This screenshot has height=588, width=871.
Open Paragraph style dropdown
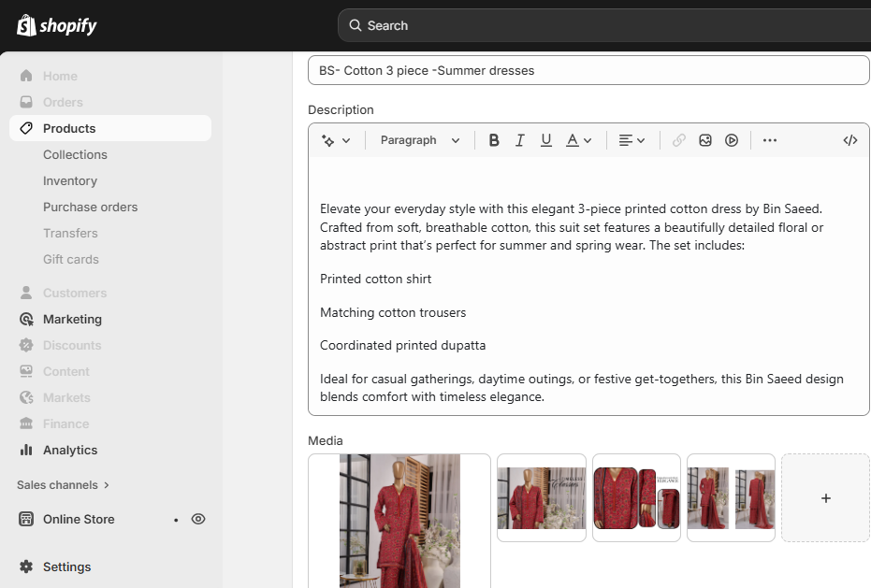tap(420, 140)
